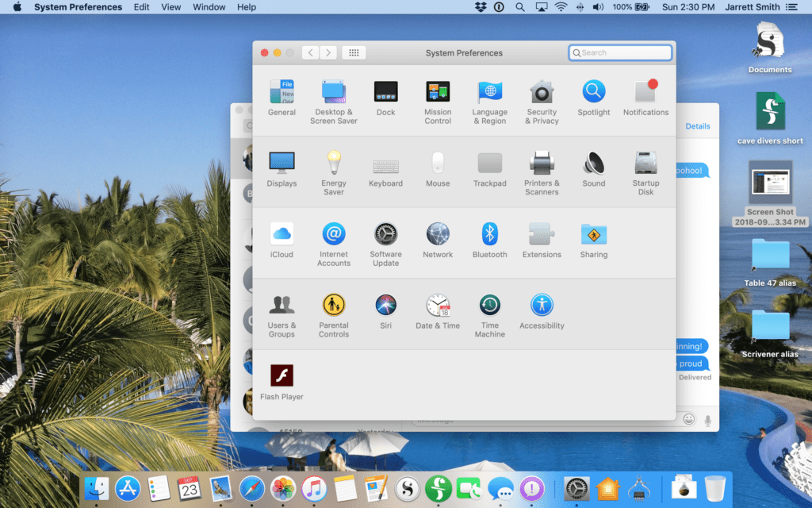Viewport: 812px width, 508px height.
Task: Open Desktop & Screen Saver preferences
Action: tap(334, 102)
